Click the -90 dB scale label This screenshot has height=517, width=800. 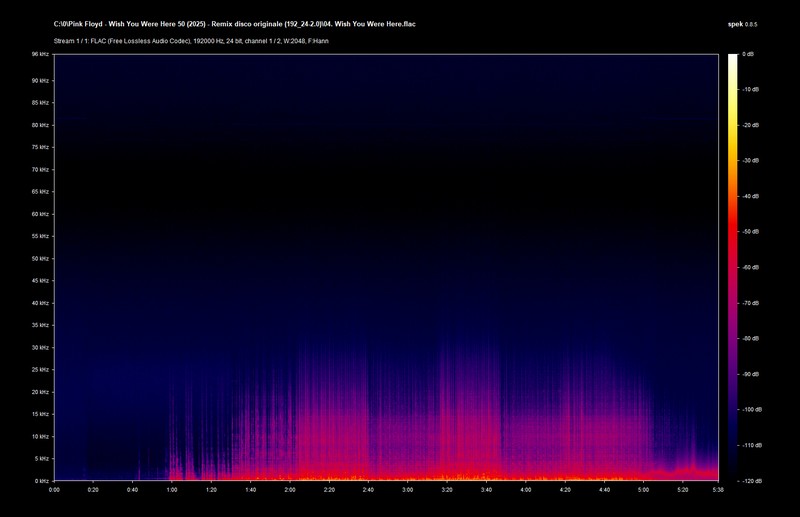coord(750,374)
